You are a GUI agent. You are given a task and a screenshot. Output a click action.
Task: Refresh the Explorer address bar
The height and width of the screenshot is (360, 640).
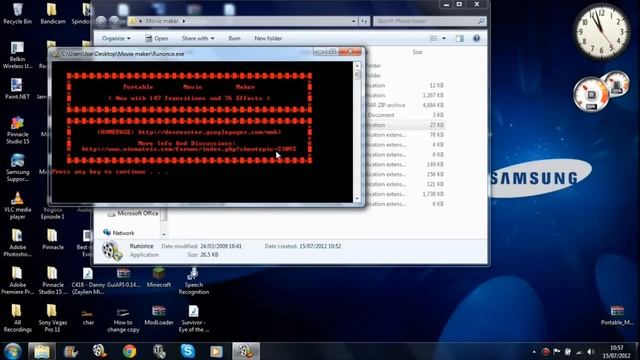point(364,21)
